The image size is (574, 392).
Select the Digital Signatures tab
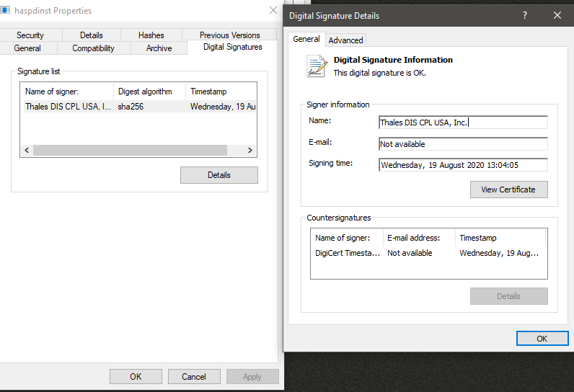pyautogui.click(x=232, y=47)
